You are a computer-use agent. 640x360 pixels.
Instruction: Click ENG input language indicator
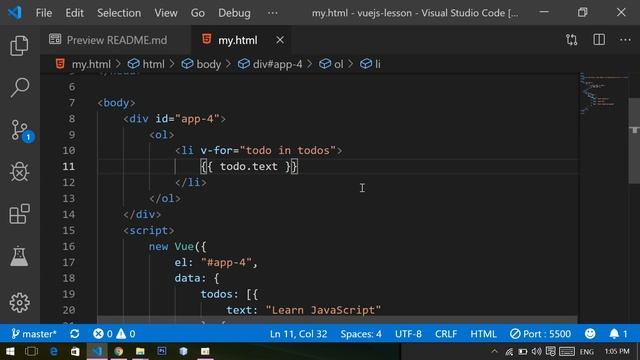pos(587,351)
